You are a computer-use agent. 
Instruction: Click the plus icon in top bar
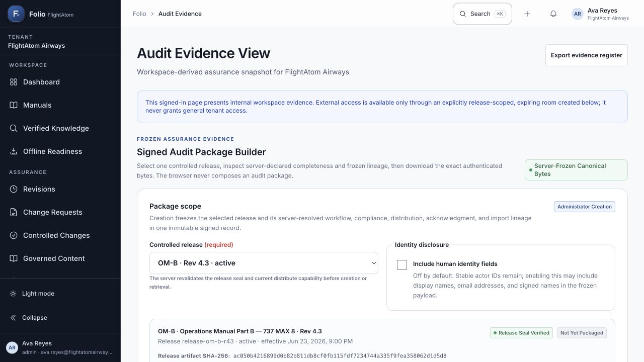[x=527, y=14]
